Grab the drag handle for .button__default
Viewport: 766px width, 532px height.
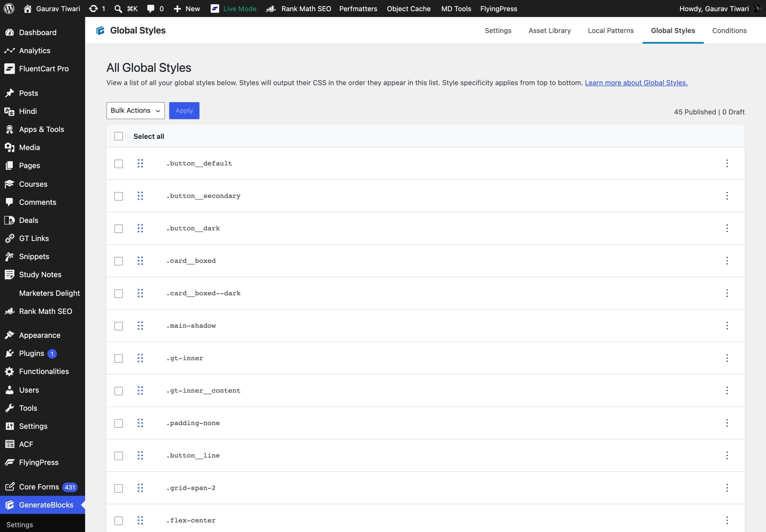(x=140, y=163)
